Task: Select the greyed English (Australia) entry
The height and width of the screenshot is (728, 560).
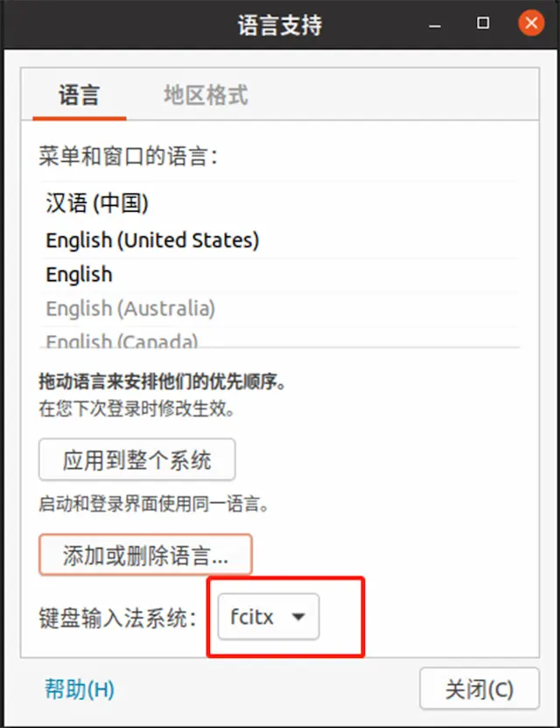Action: [279, 309]
